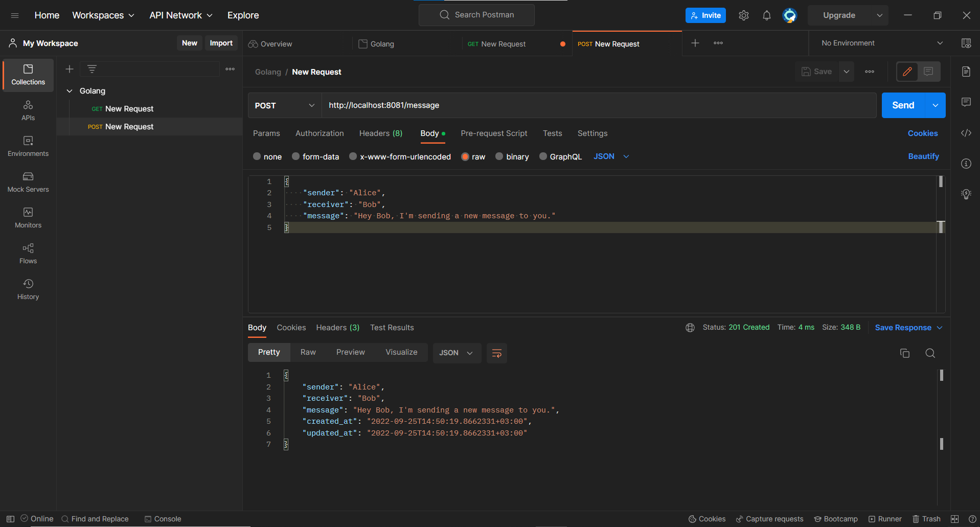Open the Flows panel

point(28,253)
